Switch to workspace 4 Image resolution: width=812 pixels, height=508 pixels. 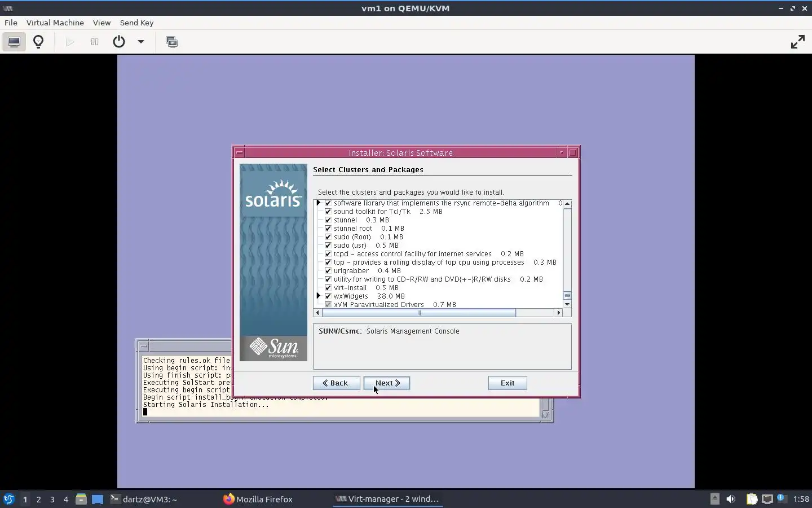65,499
